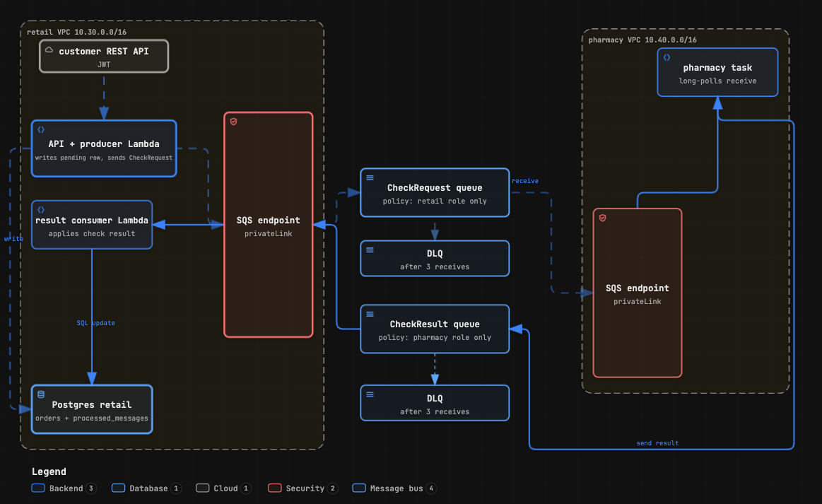Click the 'retail VPC 10.30.0.0/16' label
This screenshot has height=504, width=822.
tap(76, 32)
